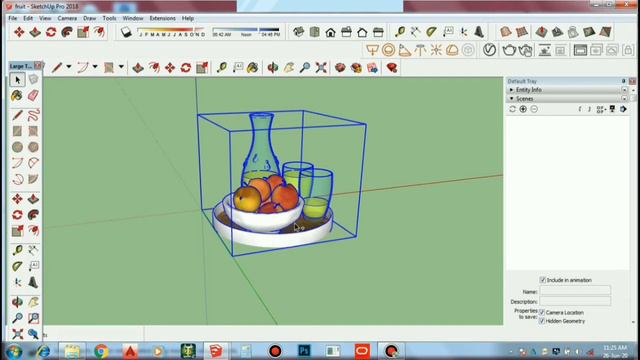The height and width of the screenshot is (360, 640).
Task: Click Zoom Extents in left toolbar
Action: click(17, 334)
